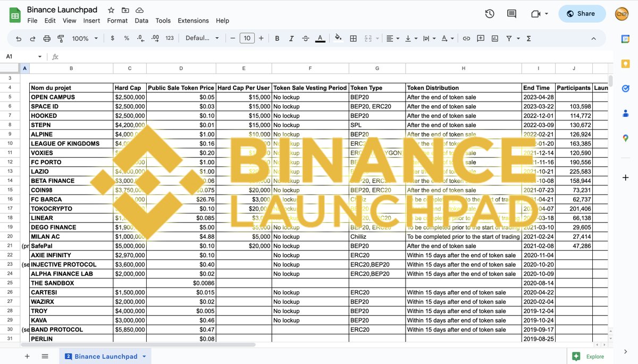Open Keep in the side panel

(625, 64)
